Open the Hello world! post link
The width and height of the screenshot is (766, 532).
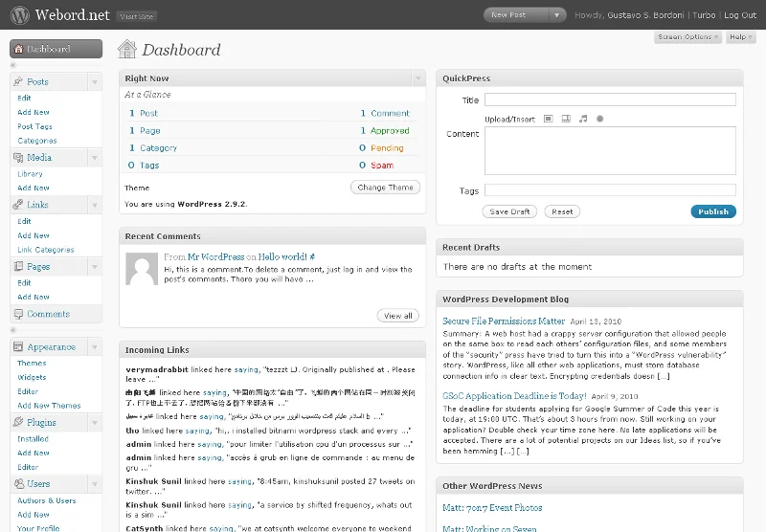click(x=282, y=256)
